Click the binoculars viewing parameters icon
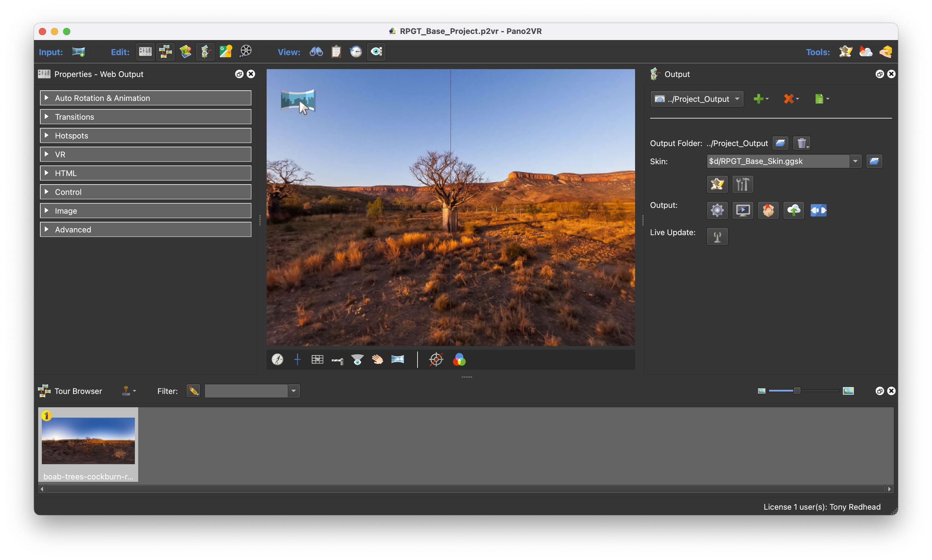This screenshot has height=560, width=932. pyautogui.click(x=316, y=52)
